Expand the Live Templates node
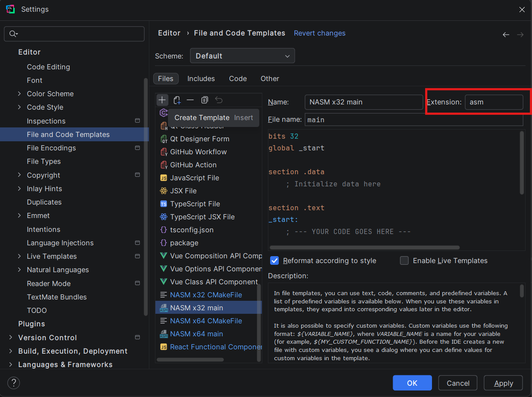The width and height of the screenshot is (532, 397). pos(19,256)
